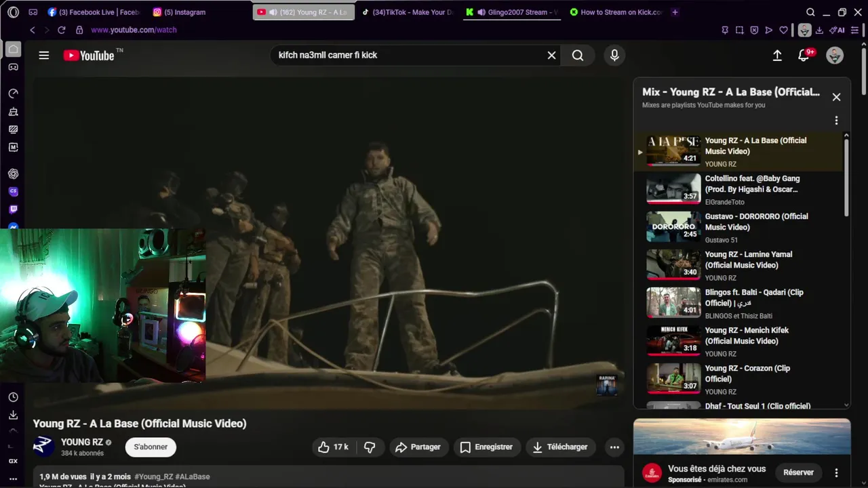The height and width of the screenshot is (488, 868).
Task: Open the mix playlist three-dot options
Action: pos(836,121)
